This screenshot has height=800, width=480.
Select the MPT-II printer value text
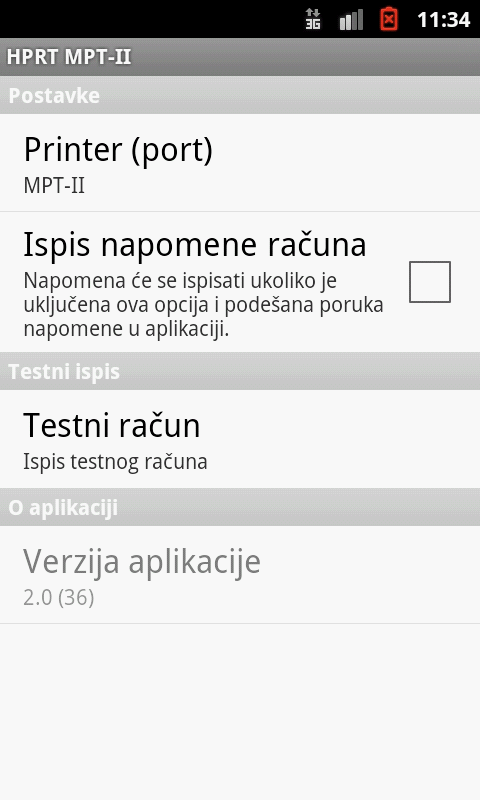coord(54,185)
